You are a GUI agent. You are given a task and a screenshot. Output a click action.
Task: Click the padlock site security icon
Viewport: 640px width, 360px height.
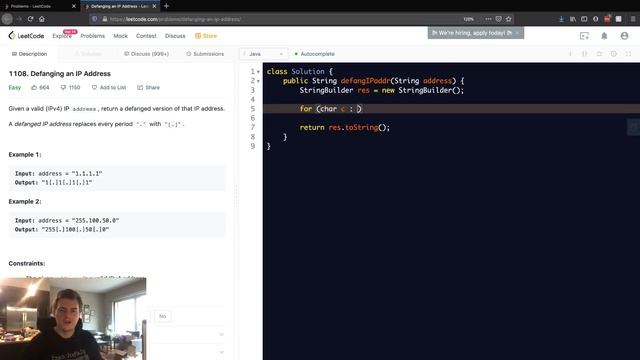104,19
